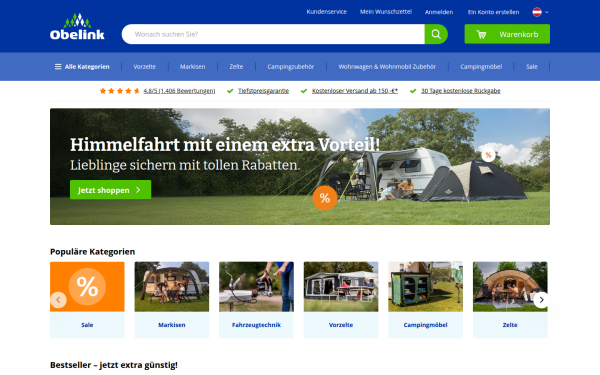Open the Tiefstpreisgarantie link

(263, 91)
